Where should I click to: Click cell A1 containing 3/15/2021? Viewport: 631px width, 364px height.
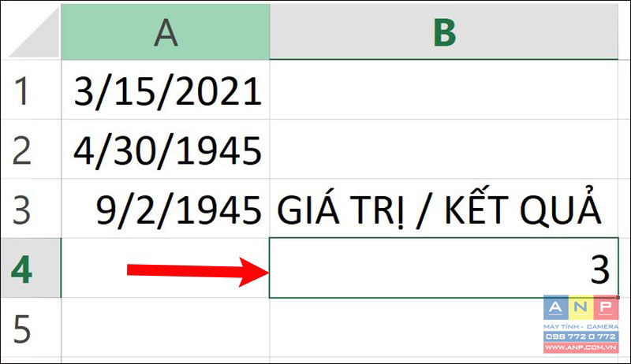[x=166, y=90]
